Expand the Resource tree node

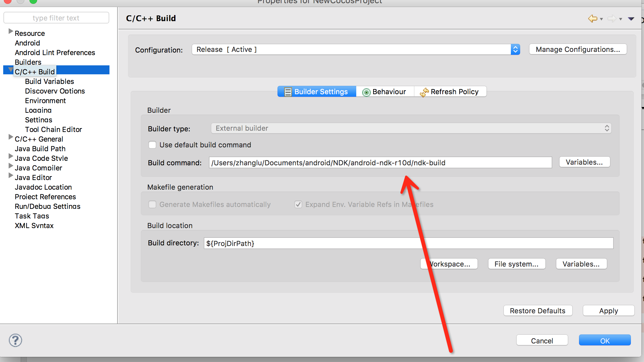tap(11, 31)
